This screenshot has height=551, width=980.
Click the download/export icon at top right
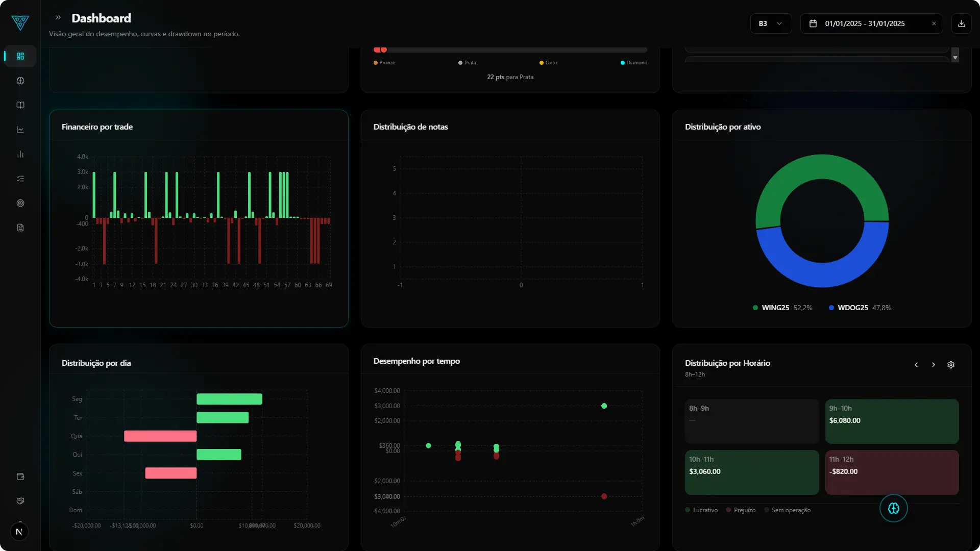tap(962, 23)
